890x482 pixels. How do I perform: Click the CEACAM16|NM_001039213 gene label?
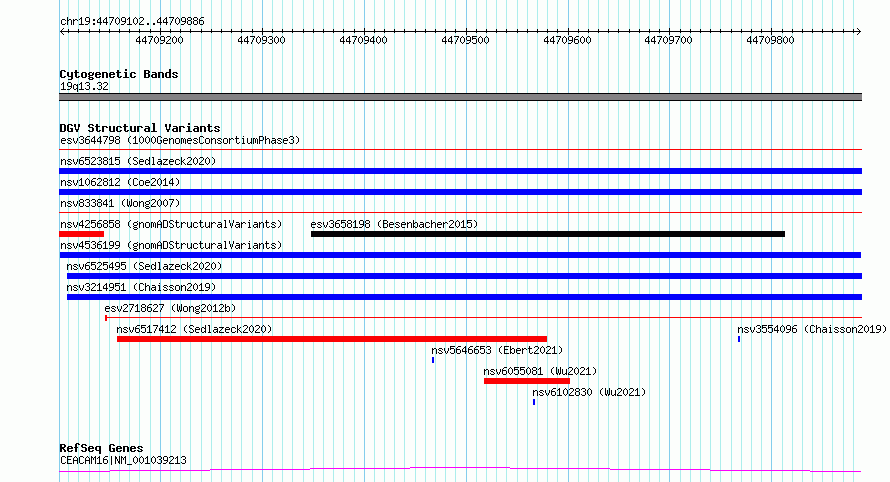pos(123,460)
